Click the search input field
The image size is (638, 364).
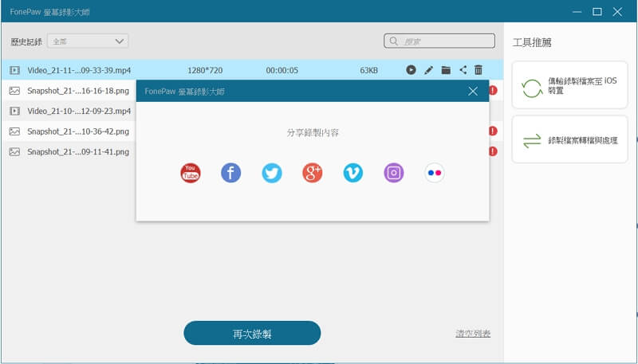point(439,41)
